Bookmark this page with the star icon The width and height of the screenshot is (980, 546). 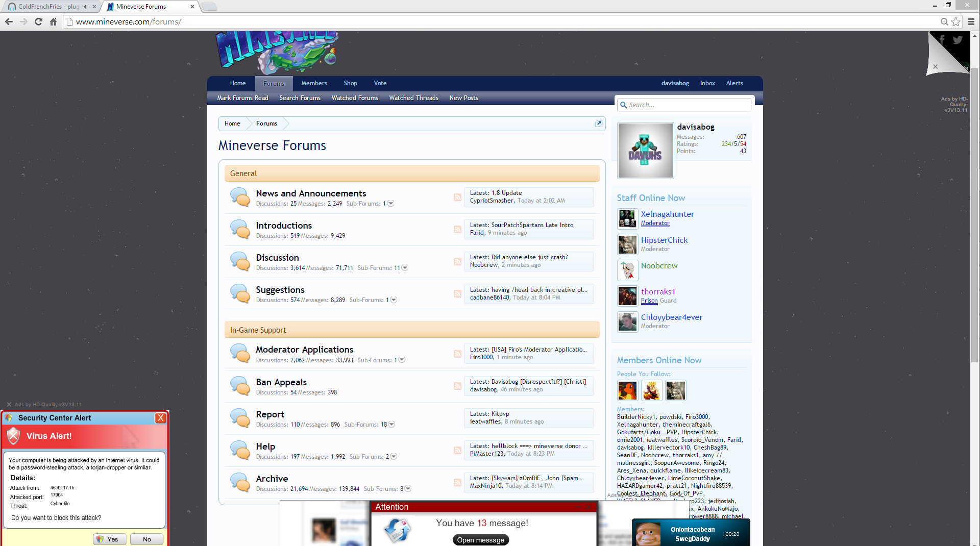(x=956, y=21)
